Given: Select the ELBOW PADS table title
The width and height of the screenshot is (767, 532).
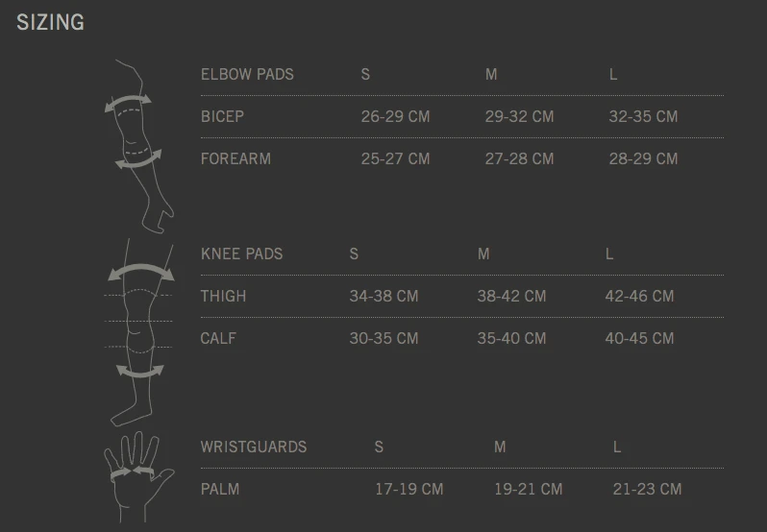Looking at the screenshot, I should pos(247,74).
